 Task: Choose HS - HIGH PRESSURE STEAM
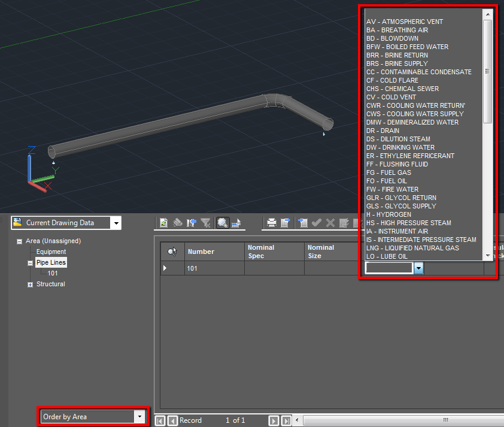tap(409, 223)
